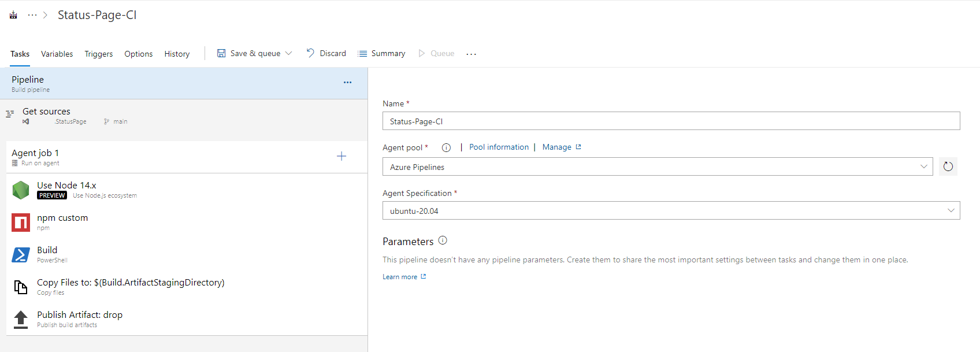Select the Build PowerShell task

[x=187, y=254]
